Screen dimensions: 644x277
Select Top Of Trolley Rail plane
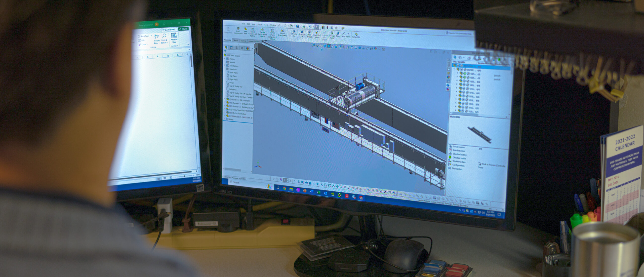(234, 86)
